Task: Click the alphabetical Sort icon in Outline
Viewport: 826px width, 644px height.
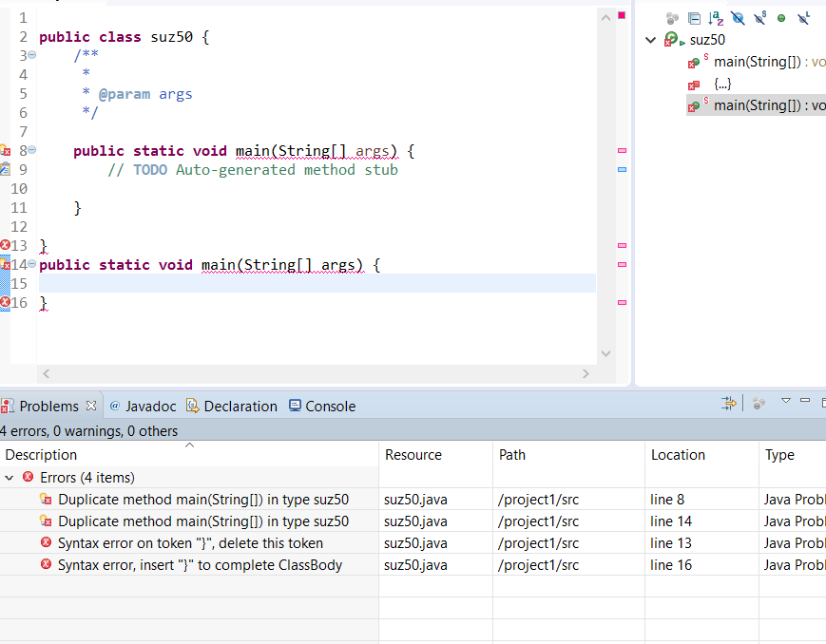Action: point(716,18)
